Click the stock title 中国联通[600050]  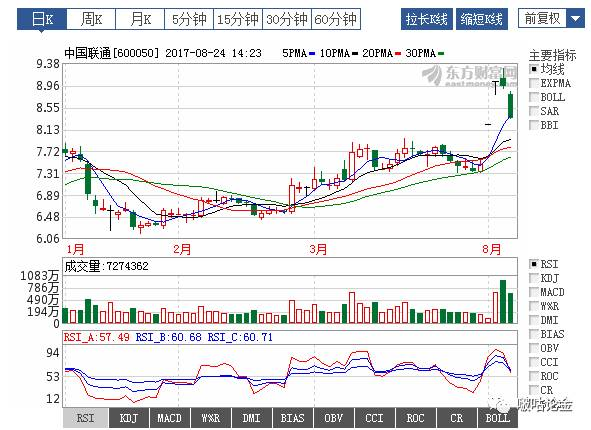(112, 53)
